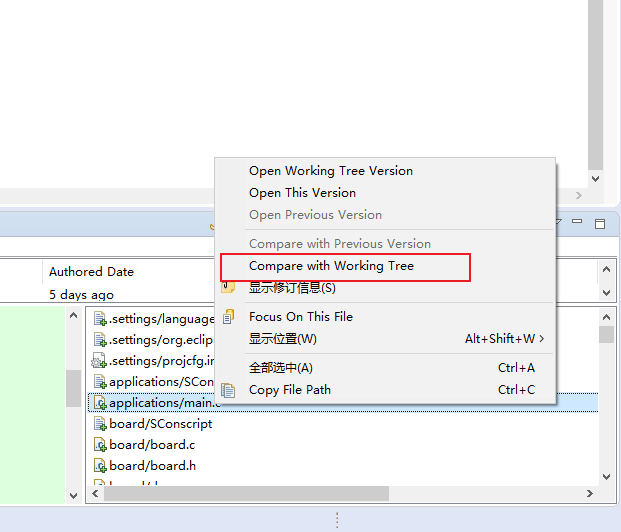Screen dimensions: 621x532
Task: Select board/board.c file row
Action: [x=152, y=445]
